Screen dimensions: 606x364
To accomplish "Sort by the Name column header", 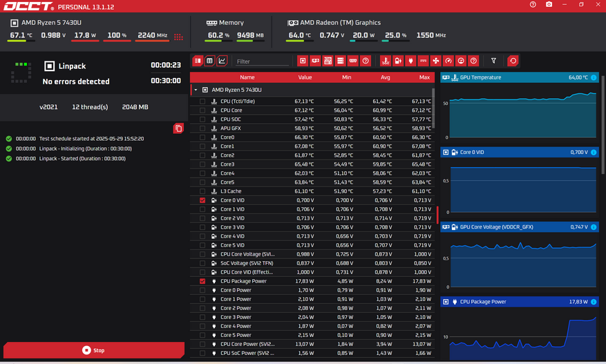I will point(247,77).
